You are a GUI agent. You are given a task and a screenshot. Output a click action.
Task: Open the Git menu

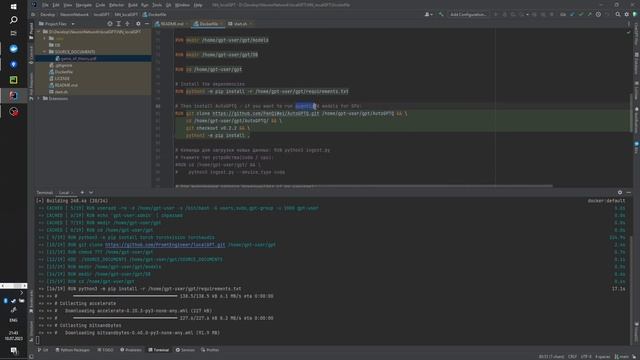[x=168, y=5]
